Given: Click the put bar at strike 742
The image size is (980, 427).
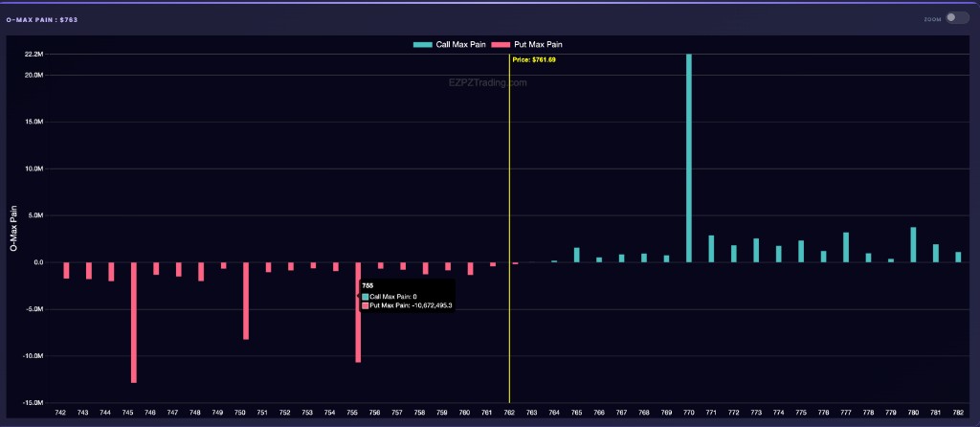Looking at the screenshot, I should click(66, 271).
